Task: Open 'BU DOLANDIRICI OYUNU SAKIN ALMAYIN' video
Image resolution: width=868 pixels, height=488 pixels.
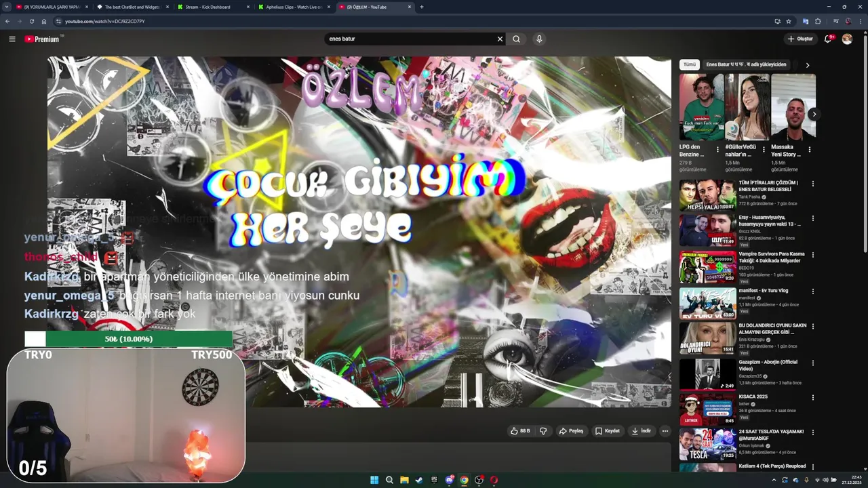Action: pos(773,329)
